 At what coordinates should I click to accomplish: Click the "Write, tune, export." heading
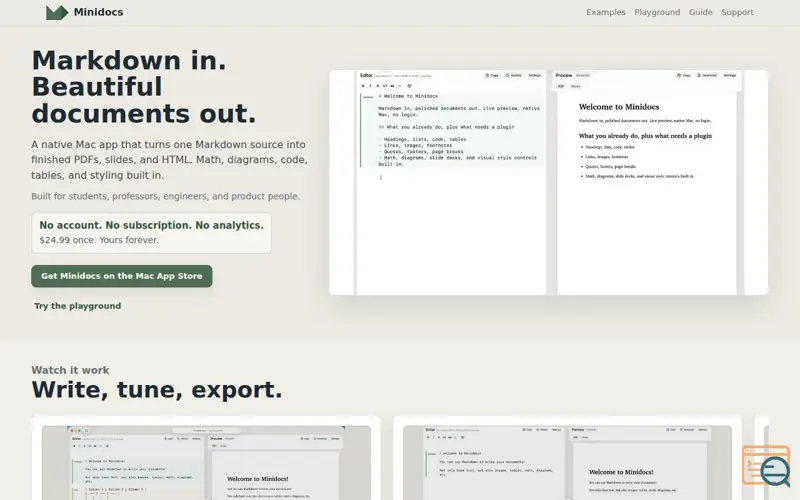coord(157,390)
